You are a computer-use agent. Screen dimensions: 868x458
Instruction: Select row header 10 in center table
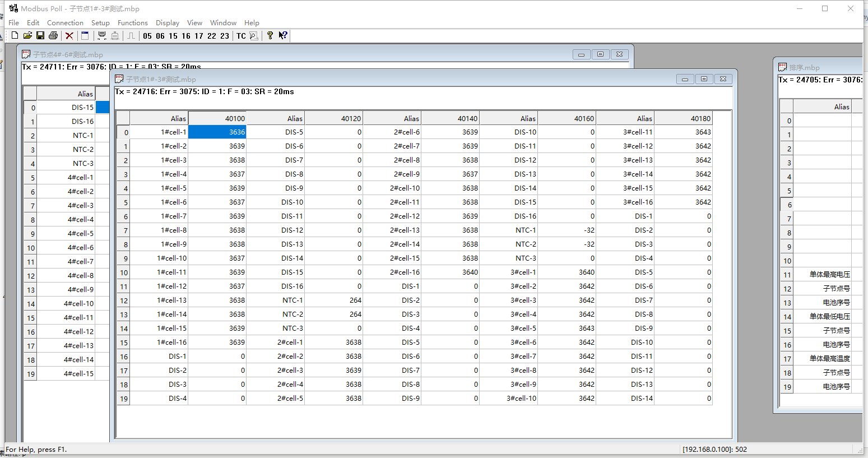coord(123,272)
